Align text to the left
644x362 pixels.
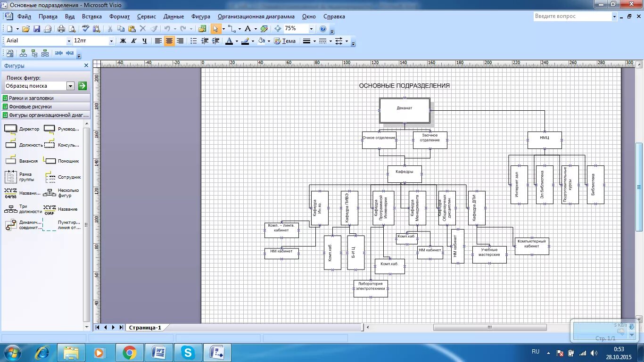click(x=158, y=41)
